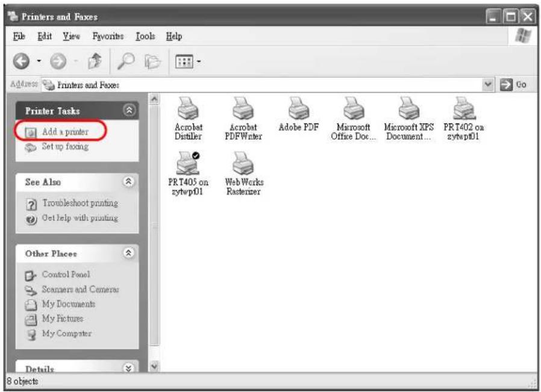Expand the Details panel

(129, 368)
